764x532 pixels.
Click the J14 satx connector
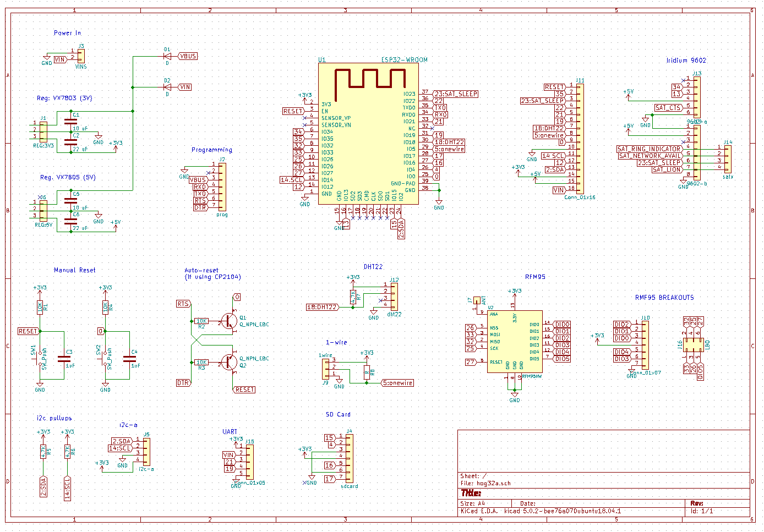tap(728, 160)
